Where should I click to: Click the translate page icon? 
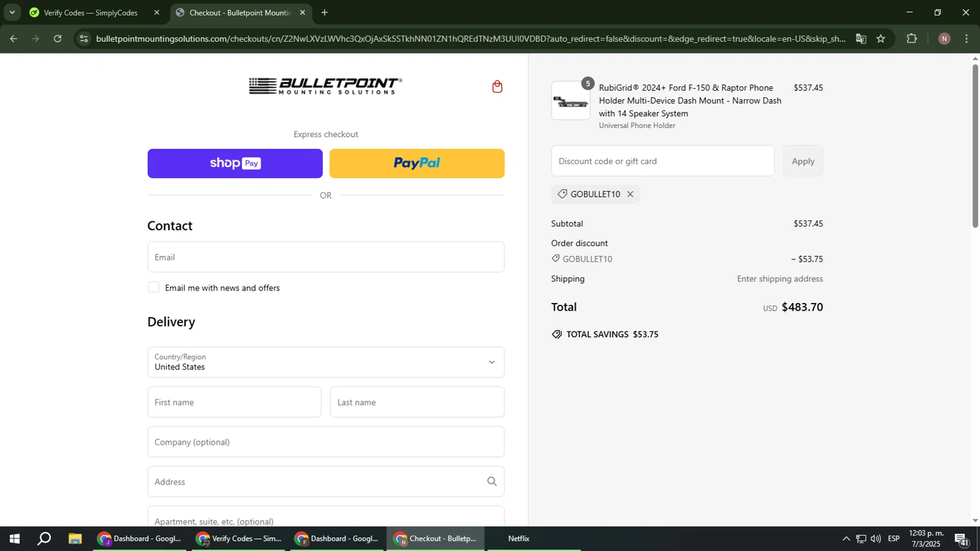click(x=861, y=39)
